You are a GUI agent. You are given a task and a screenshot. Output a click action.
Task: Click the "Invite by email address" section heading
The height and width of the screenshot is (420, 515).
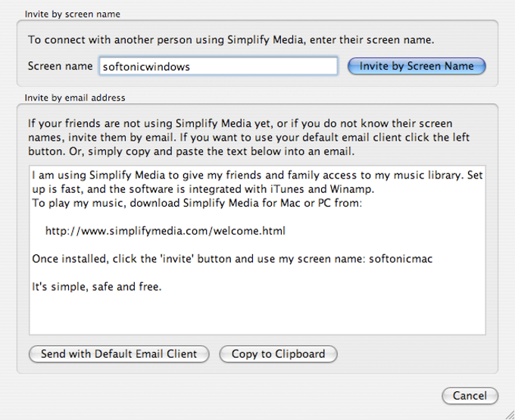pos(75,98)
